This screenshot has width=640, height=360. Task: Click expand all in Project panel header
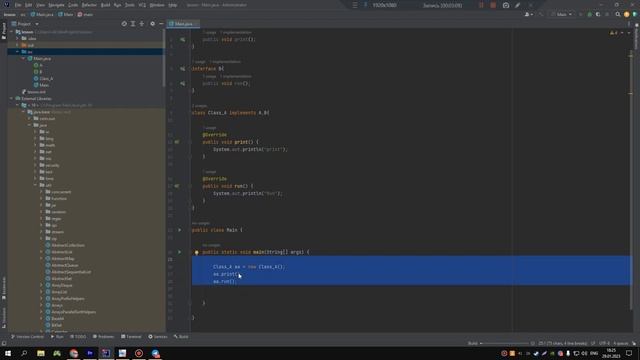(x=133, y=24)
